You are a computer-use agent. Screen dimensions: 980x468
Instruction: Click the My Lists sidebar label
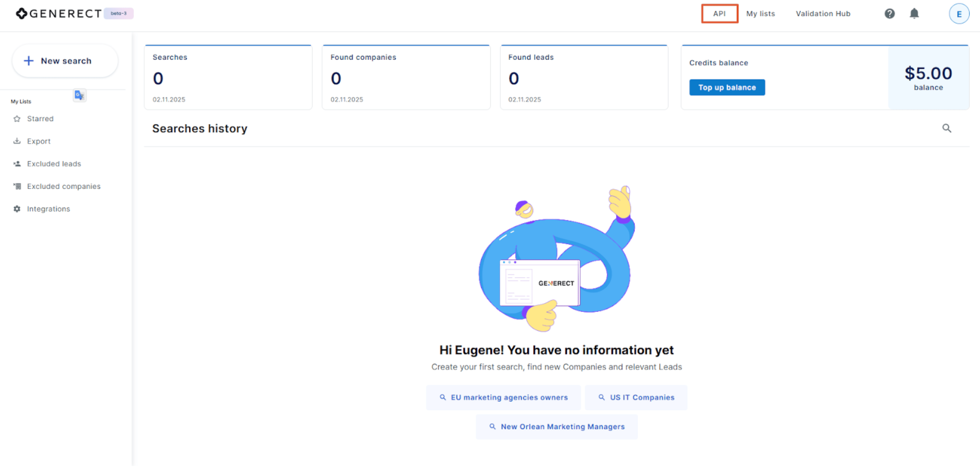(x=21, y=102)
